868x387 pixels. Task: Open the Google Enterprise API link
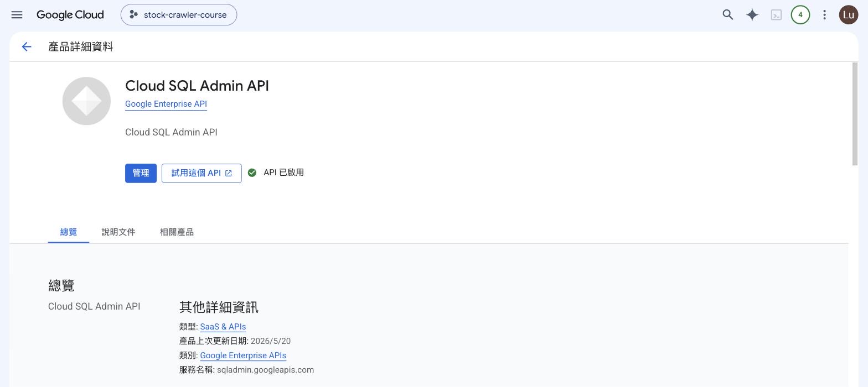pyautogui.click(x=166, y=104)
